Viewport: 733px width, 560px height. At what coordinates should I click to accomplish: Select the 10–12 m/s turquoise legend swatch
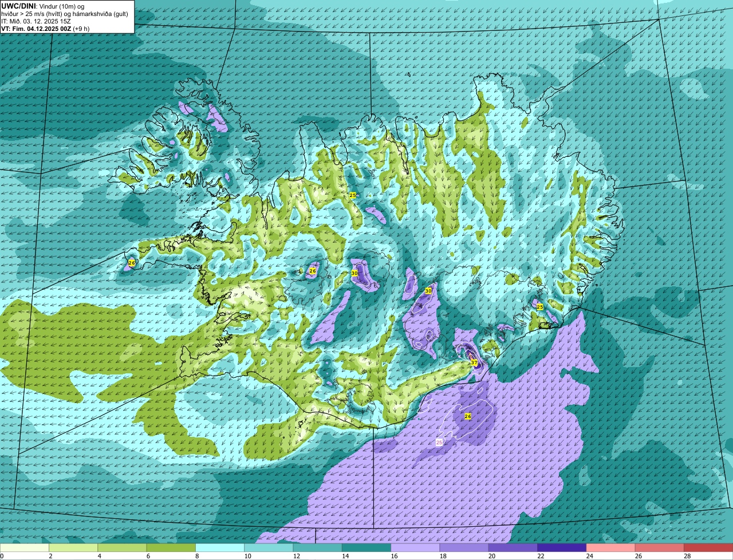(269, 547)
